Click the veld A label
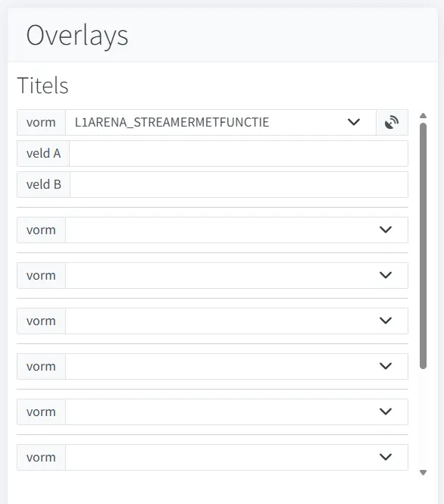 point(43,153)
